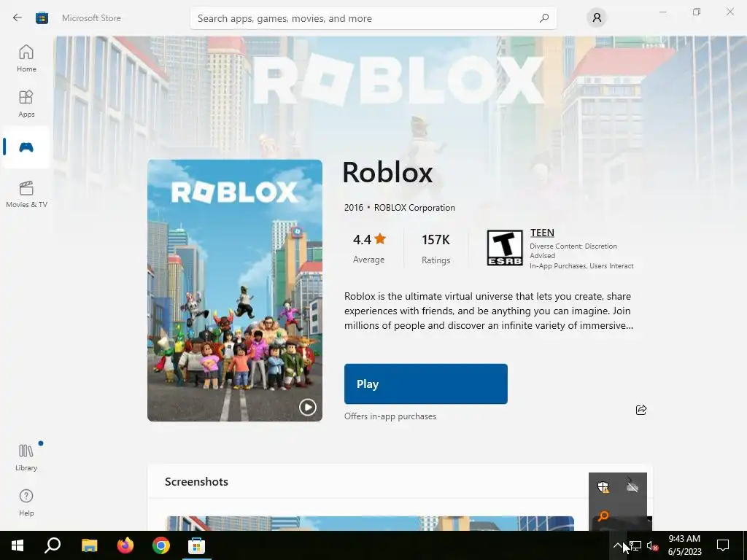This screenshot has width=747, height=560.
Task: Open Movies & TV section
Action: click(26, 194)
